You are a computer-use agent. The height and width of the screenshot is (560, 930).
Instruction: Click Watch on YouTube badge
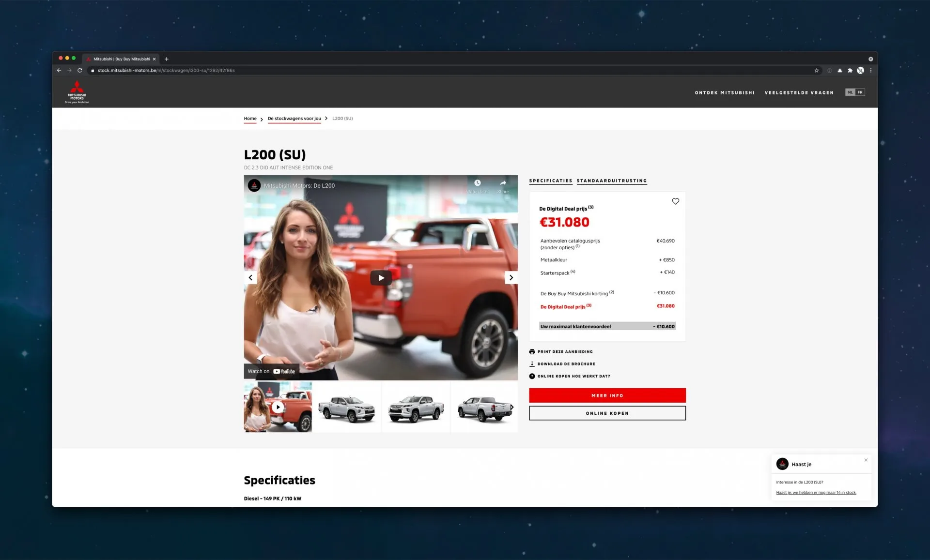click(271, 371)
